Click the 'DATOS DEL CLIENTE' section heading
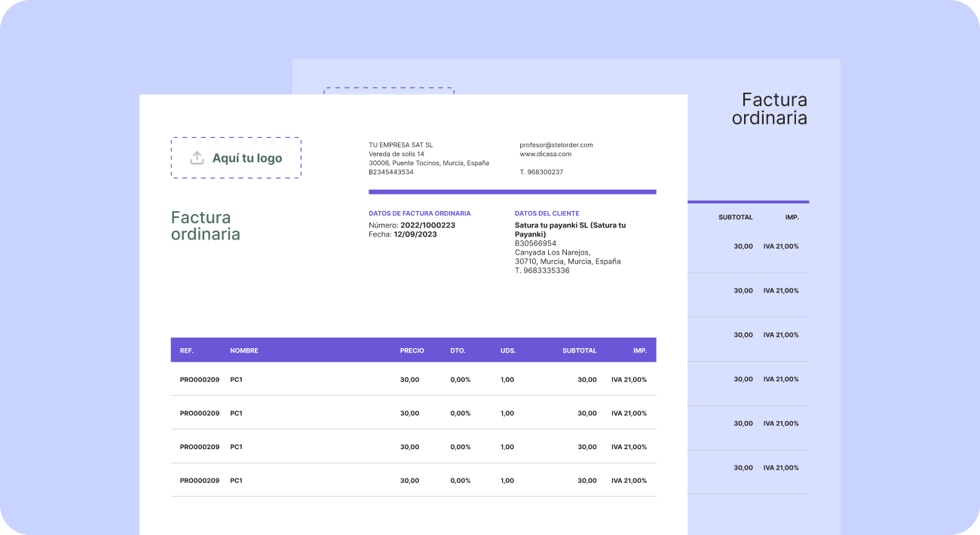This screenshot has height=535, width=980. point(547,213)
